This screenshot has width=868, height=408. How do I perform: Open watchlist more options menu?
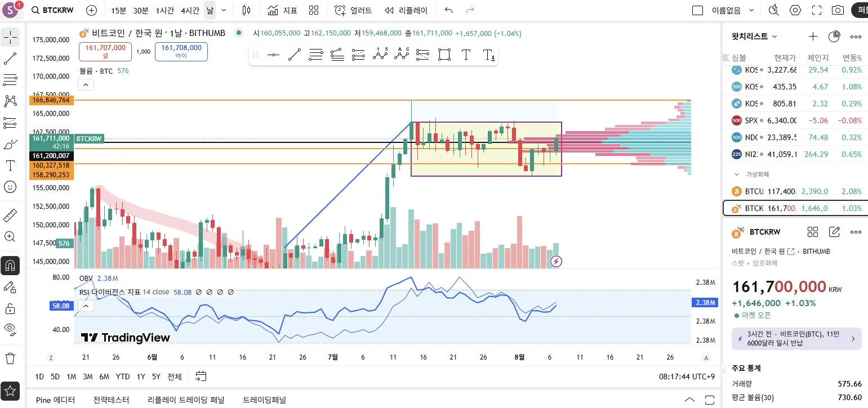click(856, 37)
